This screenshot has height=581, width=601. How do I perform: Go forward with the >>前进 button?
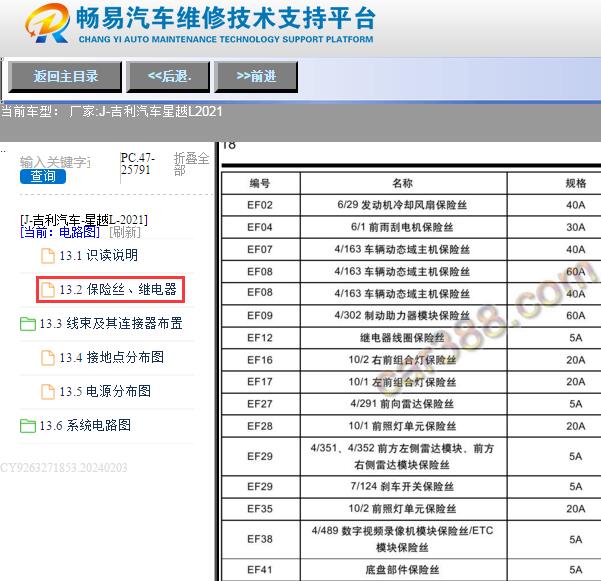pyautogui.click(x=256, y=77)
